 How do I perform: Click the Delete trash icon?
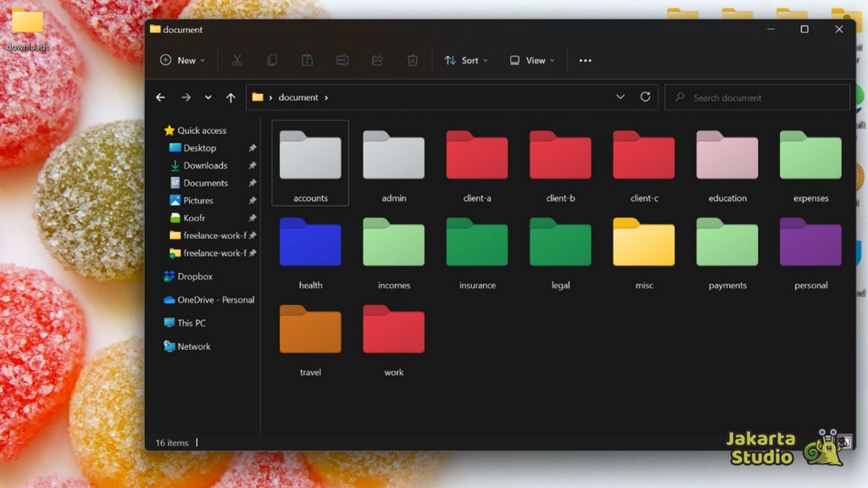(413, 60)
